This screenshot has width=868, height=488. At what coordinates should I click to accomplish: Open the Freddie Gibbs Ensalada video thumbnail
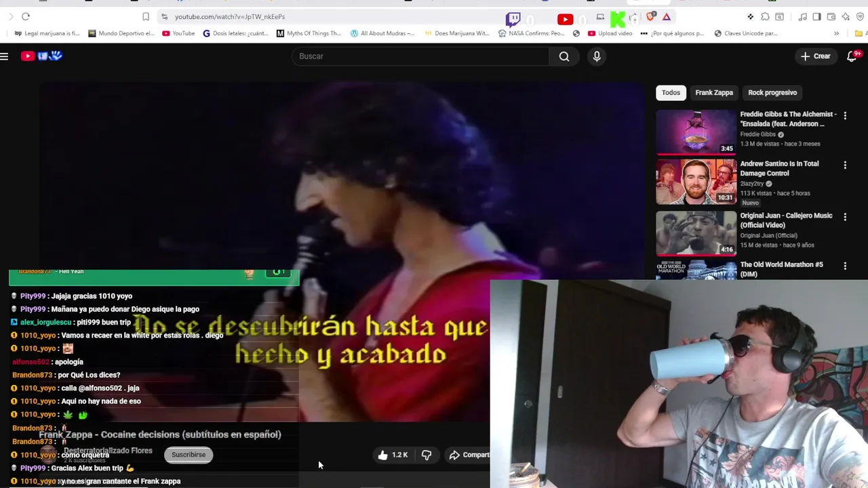click(696, 132)
